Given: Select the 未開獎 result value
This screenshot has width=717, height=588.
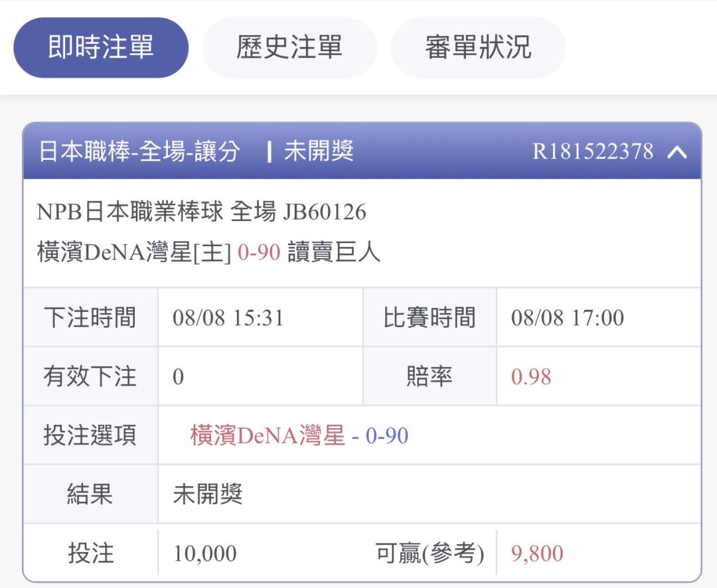Looking at the screenshot, I should (208, 494).
